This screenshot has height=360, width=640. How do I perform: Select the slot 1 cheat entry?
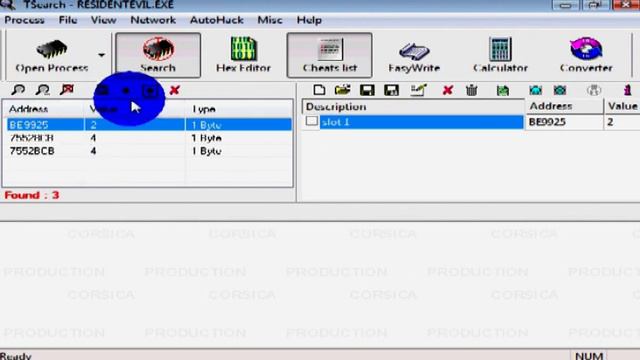[421, 122]
